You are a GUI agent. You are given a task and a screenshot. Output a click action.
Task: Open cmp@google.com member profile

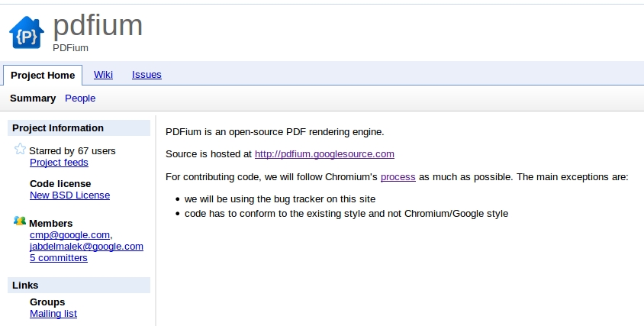70,234
